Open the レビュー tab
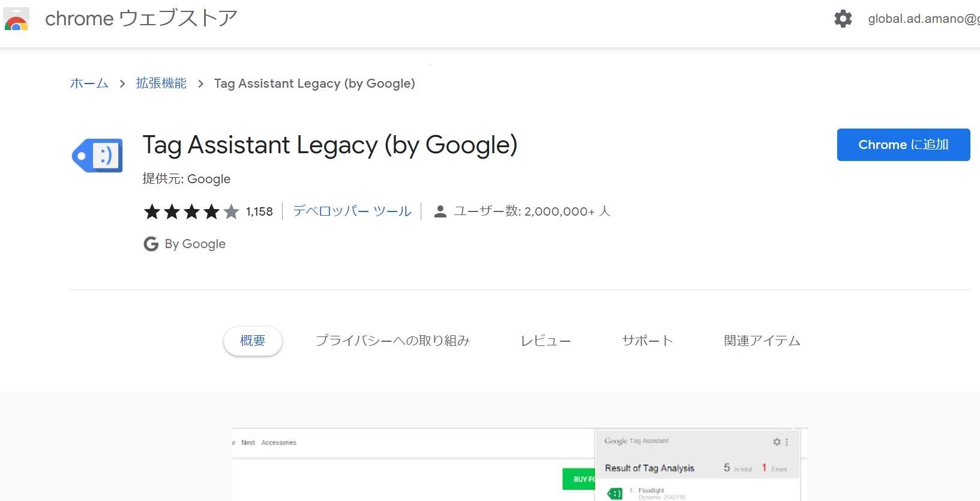 coord(546,341)
